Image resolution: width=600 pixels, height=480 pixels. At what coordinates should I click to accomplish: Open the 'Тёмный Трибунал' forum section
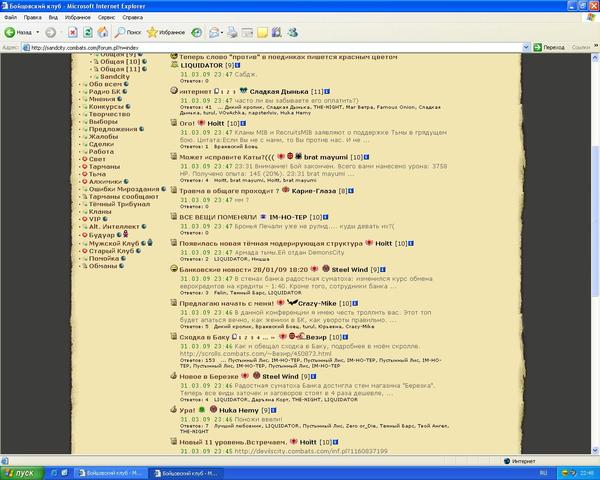119,204
